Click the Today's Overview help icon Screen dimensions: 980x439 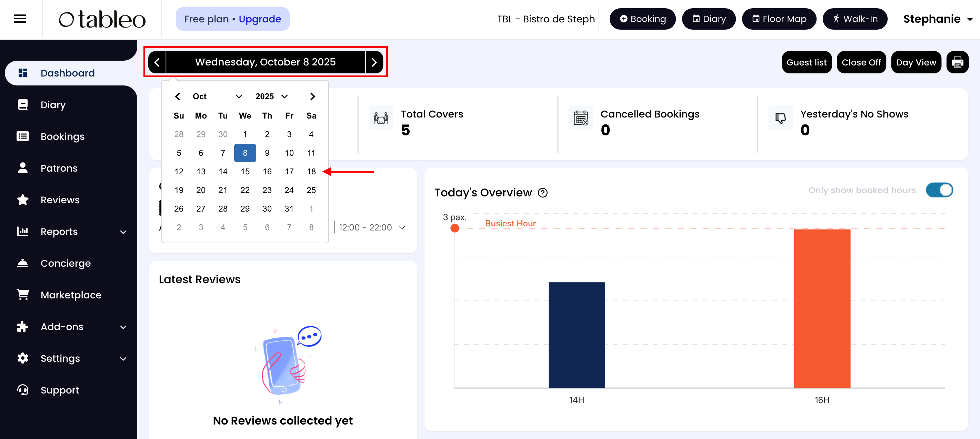[x=542, y=193]
